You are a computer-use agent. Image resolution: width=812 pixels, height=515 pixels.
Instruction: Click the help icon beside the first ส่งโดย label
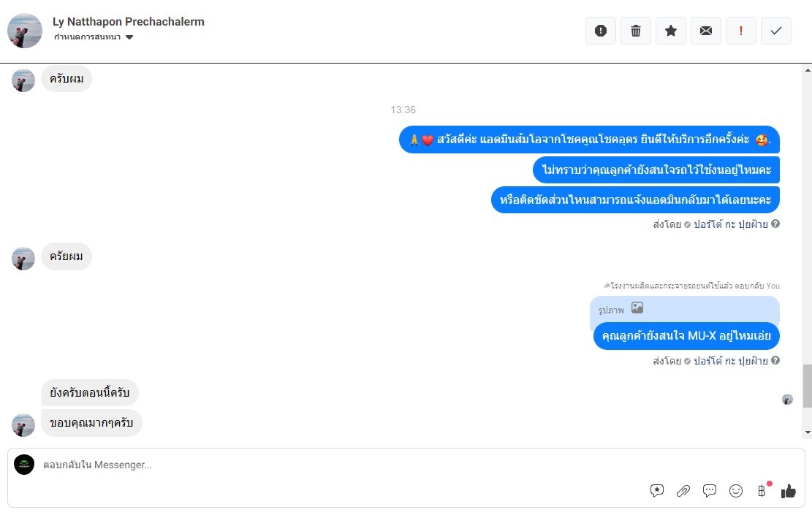[x=775, y=224]
